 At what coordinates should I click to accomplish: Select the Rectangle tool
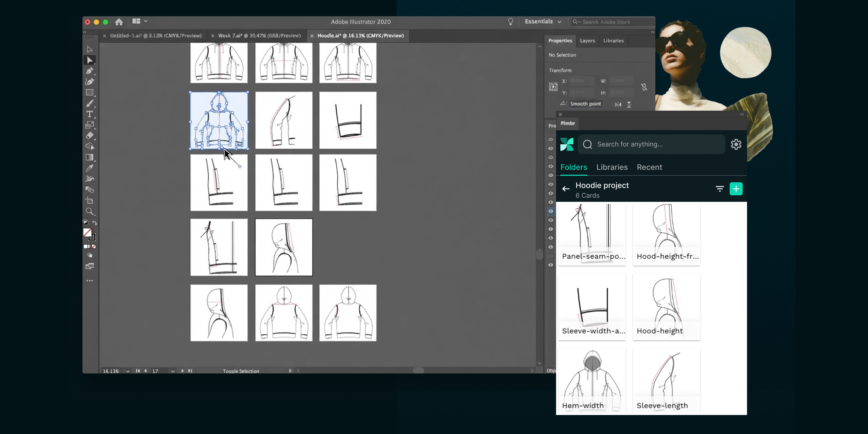click(90, 93)
